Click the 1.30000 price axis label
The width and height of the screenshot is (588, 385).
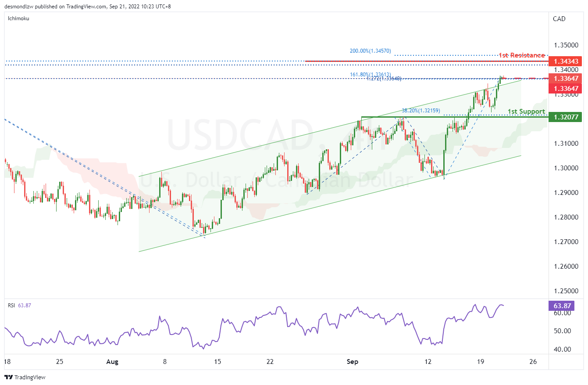(x=565, y=168)
